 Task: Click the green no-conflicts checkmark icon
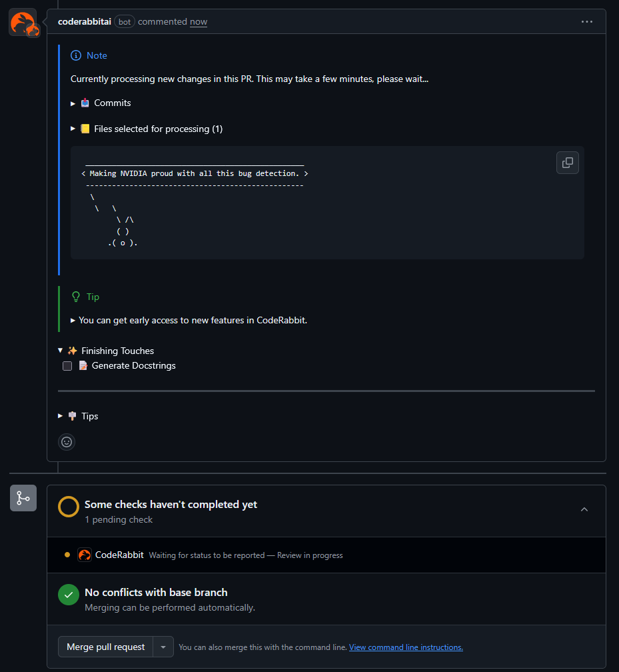(x=69, y=595)
